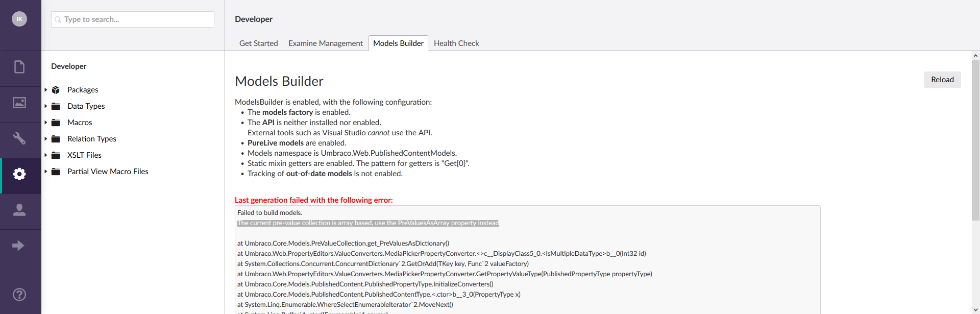This screenshot has height=314, width=980.
Task: Click the IsMultipleDataType stack trace line
Action: tap(442, 254)
